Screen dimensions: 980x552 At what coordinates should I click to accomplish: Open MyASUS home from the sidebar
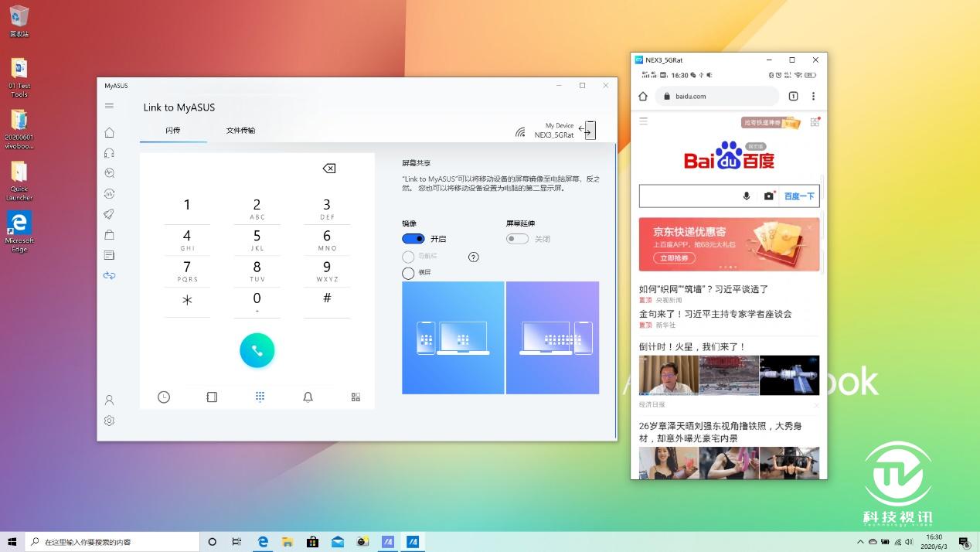(x=110, y=132)
